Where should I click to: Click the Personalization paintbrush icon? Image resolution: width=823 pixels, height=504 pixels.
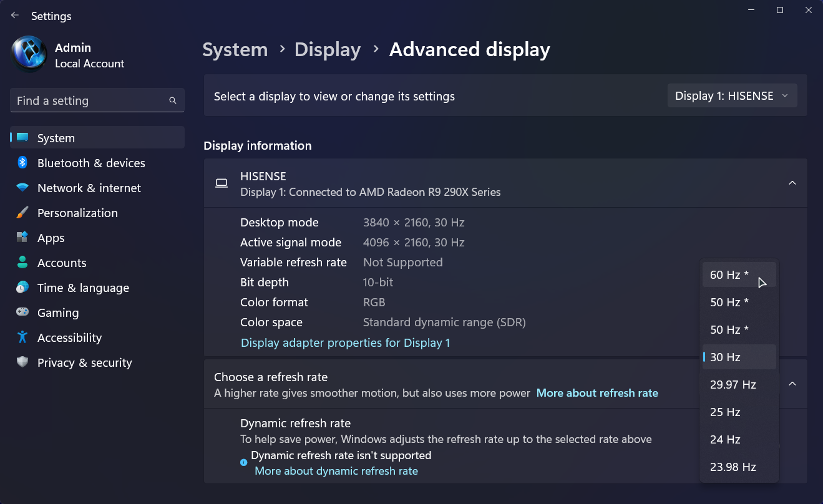[22, 213]
